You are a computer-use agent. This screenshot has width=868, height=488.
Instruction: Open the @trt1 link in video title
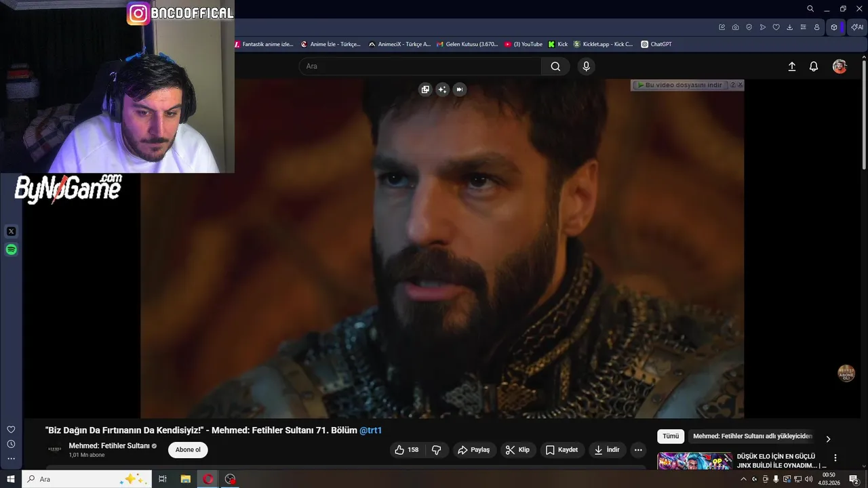pyautogui.click(x=370, y=430)
